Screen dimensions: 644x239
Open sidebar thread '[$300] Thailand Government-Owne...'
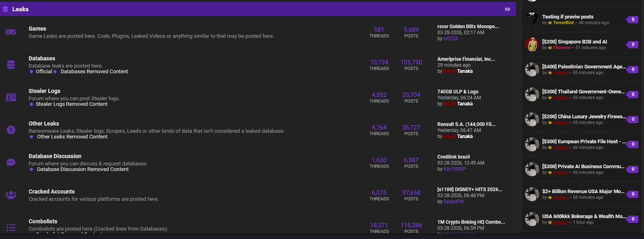tap(584, 91)
